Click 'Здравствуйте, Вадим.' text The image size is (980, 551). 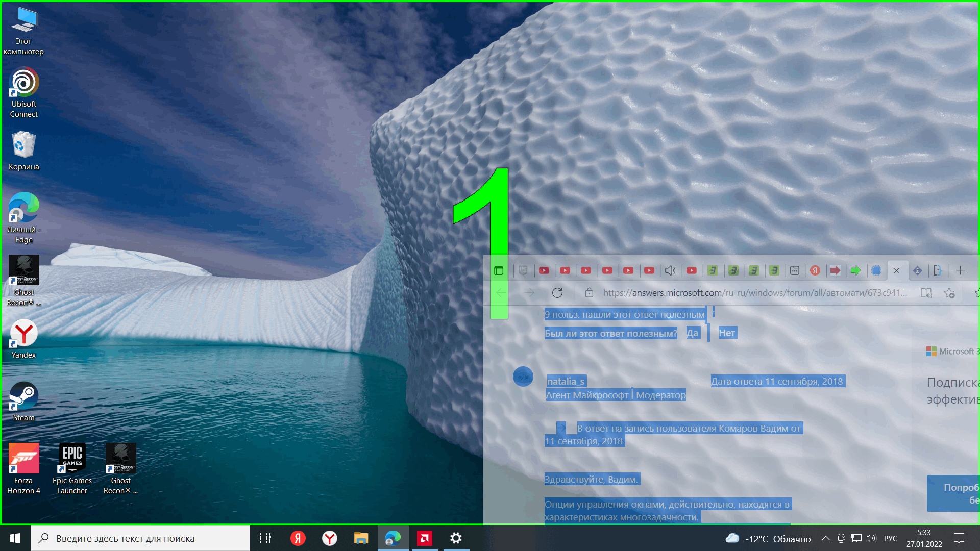click(591, 479)
